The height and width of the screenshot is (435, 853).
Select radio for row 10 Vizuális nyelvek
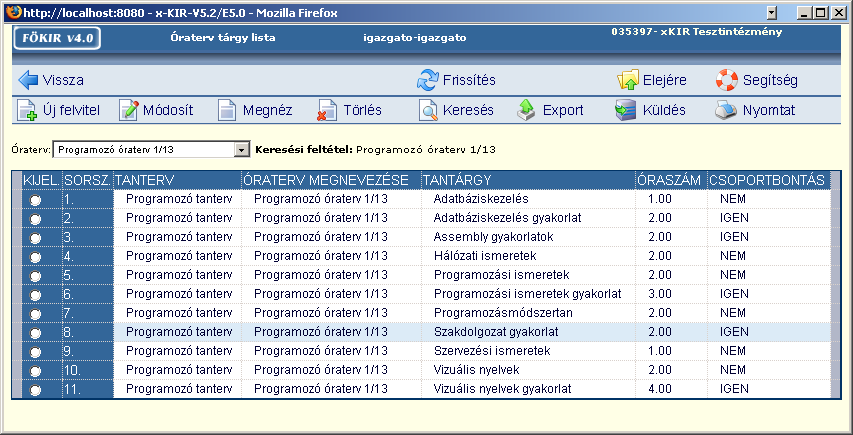(x=35, y=371)
